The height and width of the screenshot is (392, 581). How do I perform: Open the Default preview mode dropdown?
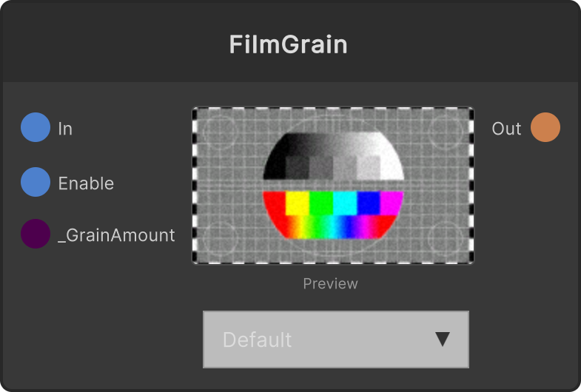[x=336, y=339]
